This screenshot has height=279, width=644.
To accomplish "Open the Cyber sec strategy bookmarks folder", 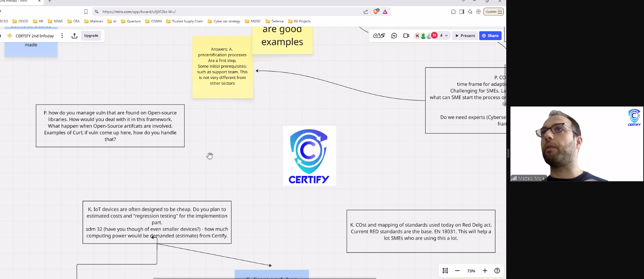I will point(224,21).
